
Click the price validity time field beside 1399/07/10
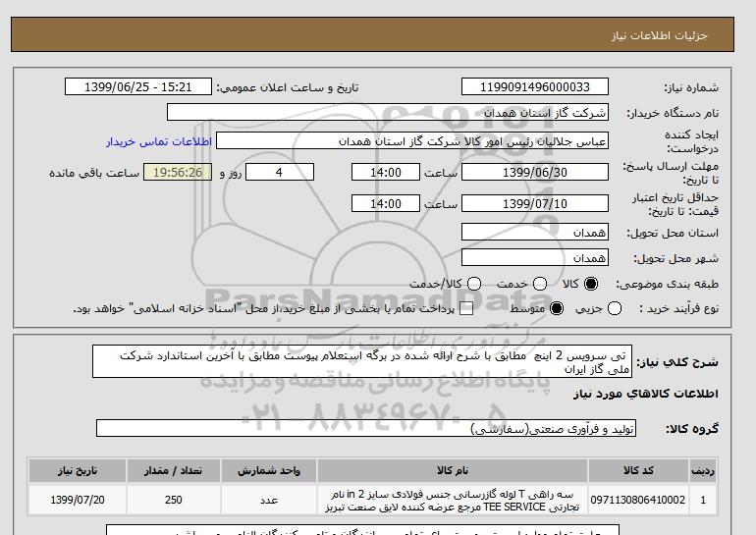(x=386, y=203)
